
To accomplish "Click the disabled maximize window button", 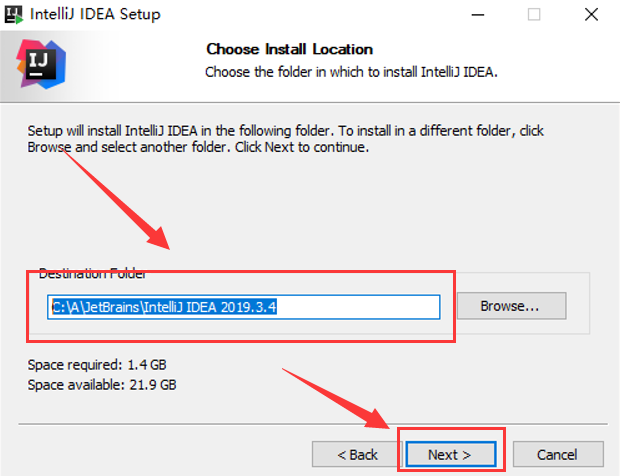I will [534, 15].
